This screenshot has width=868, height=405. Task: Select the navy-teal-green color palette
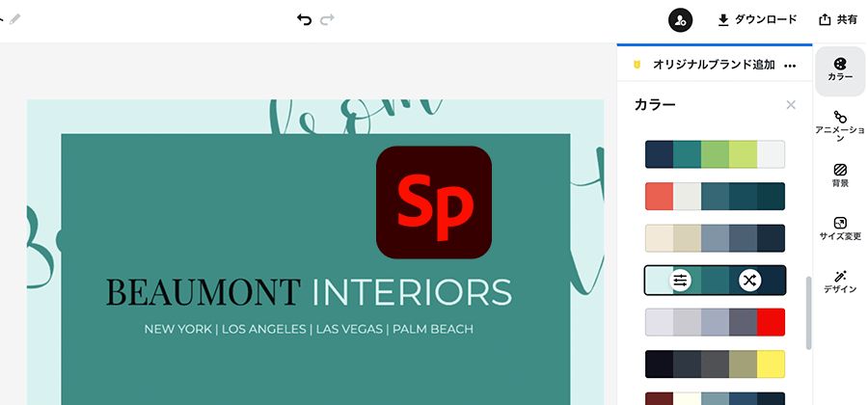(715, 154)
